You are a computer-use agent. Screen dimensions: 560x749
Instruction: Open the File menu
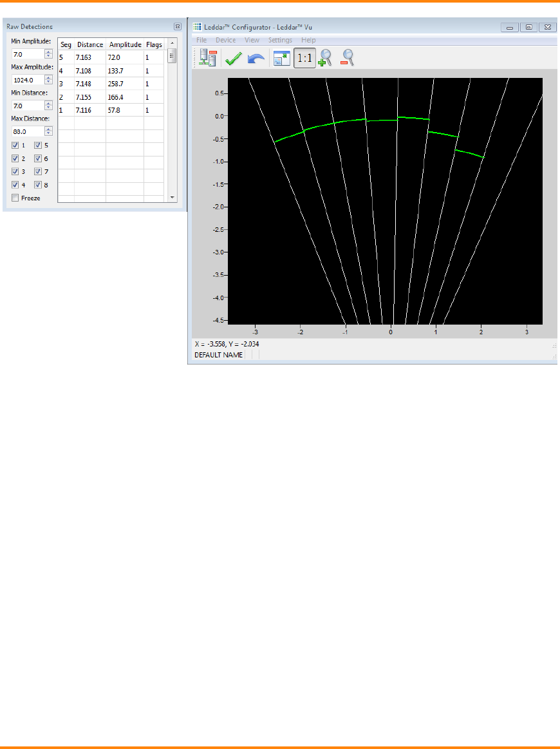201,40
